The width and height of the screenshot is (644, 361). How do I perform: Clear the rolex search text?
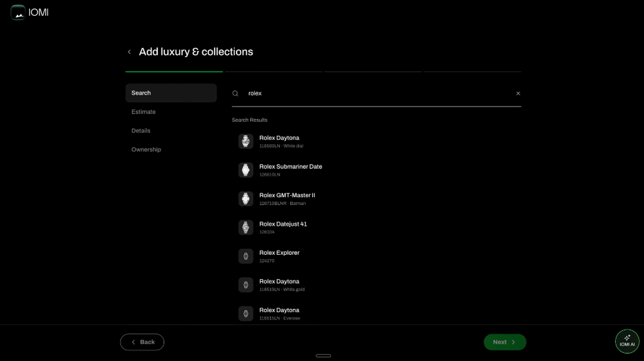coord(518,93)
